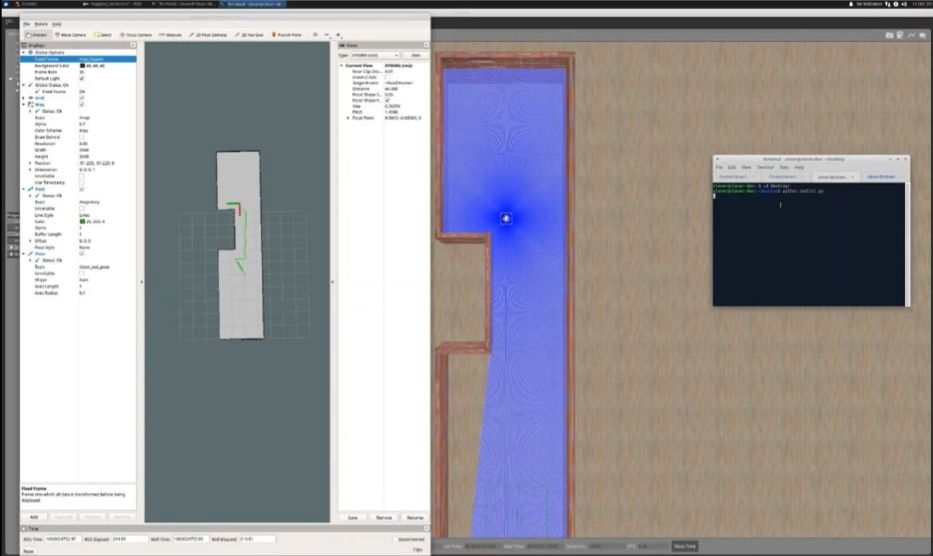This screenshot has height=556, width=933.
Task: Click the Gazebo screenshot camera icon
Action: (889, 36)
